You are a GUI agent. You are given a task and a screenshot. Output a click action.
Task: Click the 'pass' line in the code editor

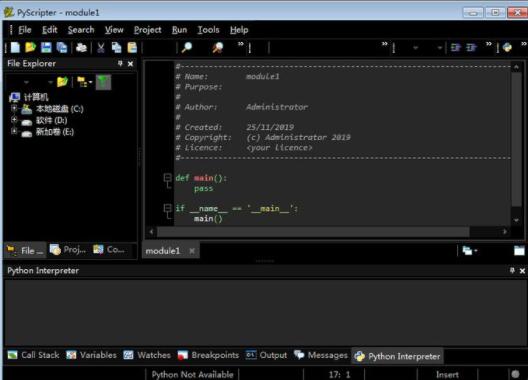203,188
